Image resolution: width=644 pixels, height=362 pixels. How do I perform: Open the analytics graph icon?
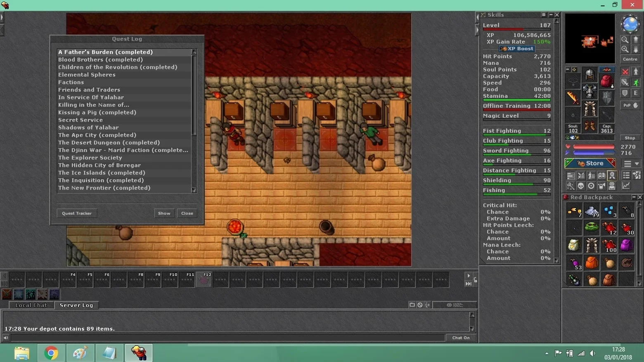click(x=626, y=186)
